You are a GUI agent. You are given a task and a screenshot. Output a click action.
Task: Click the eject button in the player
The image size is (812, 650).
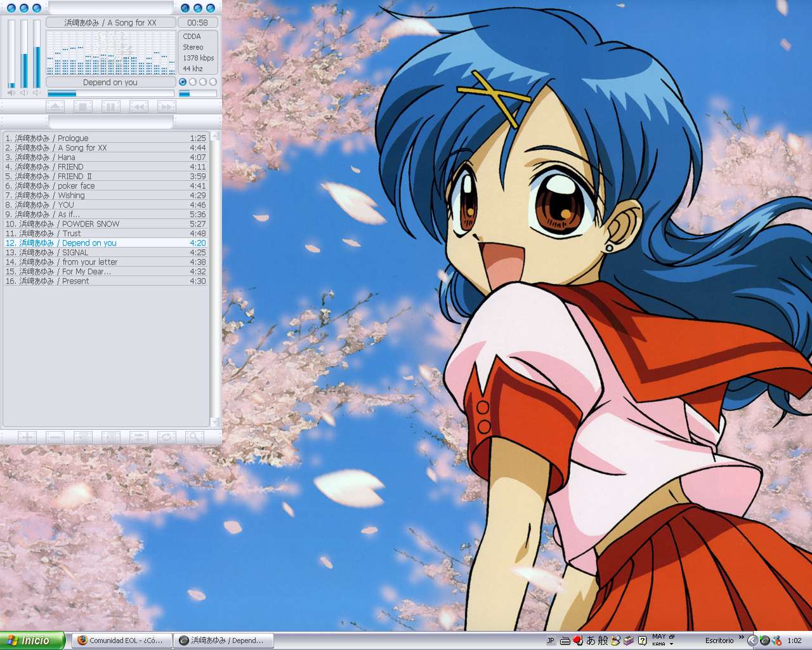(55, 107)
